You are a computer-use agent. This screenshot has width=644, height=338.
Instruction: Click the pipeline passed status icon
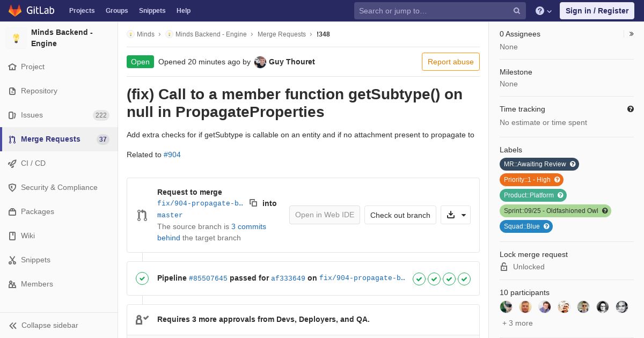point(142,278)
